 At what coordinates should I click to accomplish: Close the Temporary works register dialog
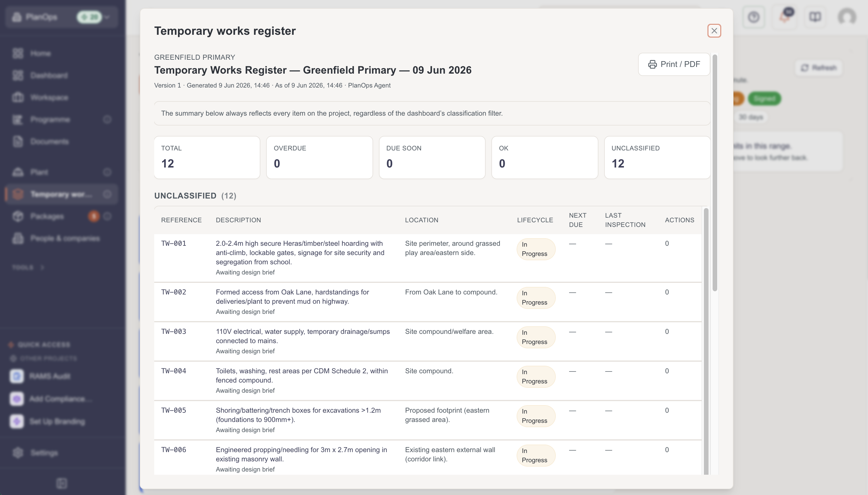click(x=714, y=31)
